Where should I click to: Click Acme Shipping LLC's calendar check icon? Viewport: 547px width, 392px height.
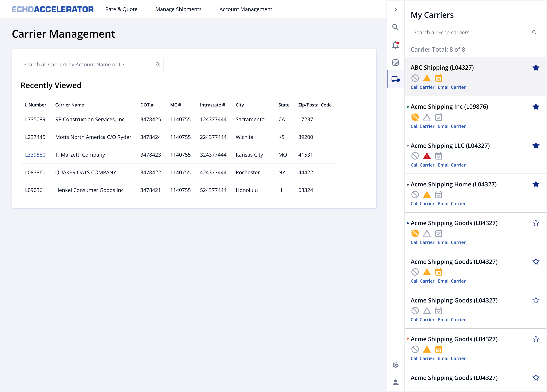point(439,156)
